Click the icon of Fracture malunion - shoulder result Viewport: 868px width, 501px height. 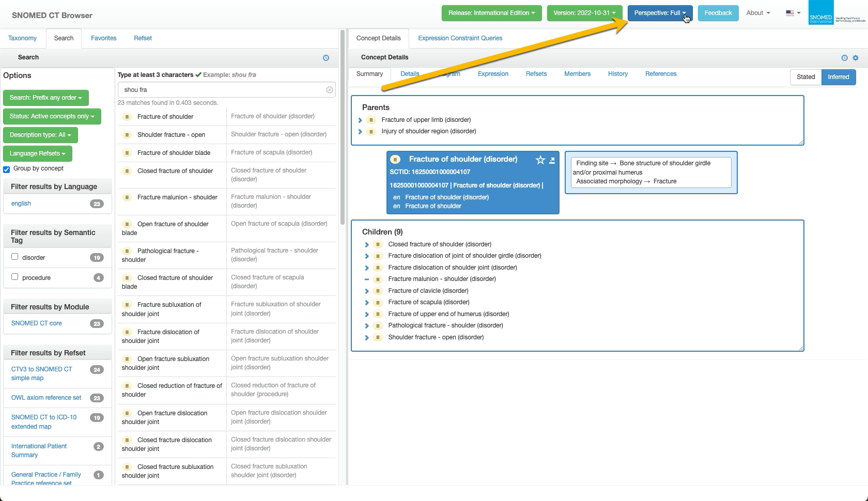pos(127,197)
